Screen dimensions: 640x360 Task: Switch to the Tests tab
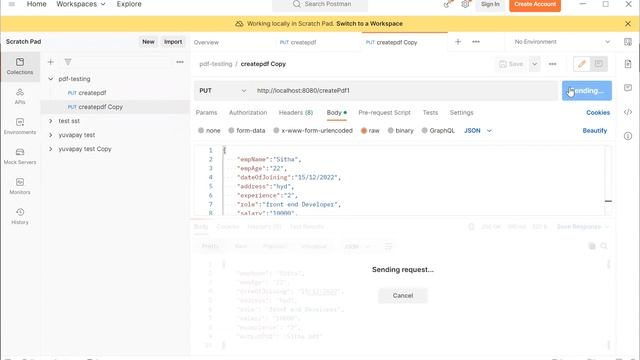430,113
